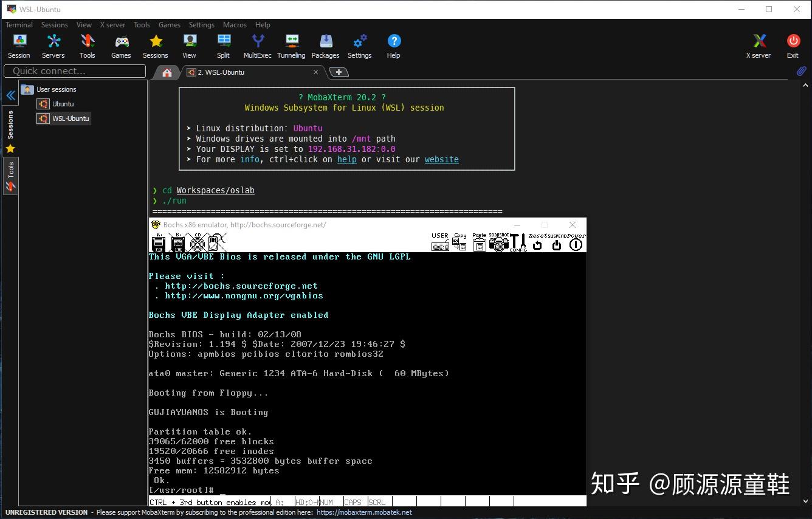Open the Servers panel

(53, 45)
